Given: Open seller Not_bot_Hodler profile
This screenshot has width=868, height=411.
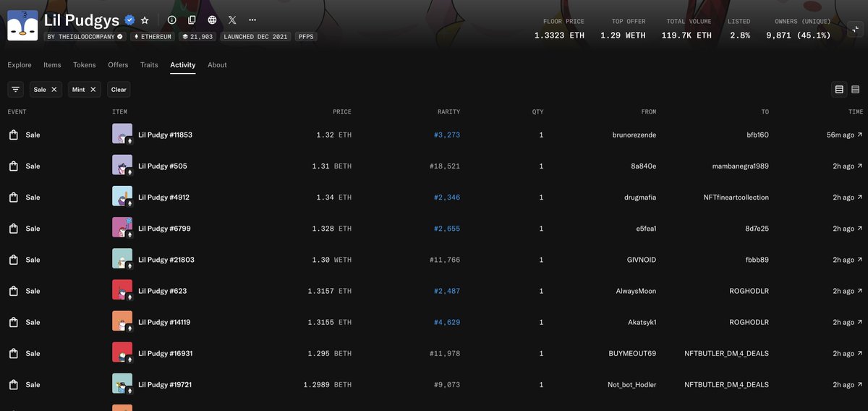Looking at the screenshot, I should click(632, 385).
